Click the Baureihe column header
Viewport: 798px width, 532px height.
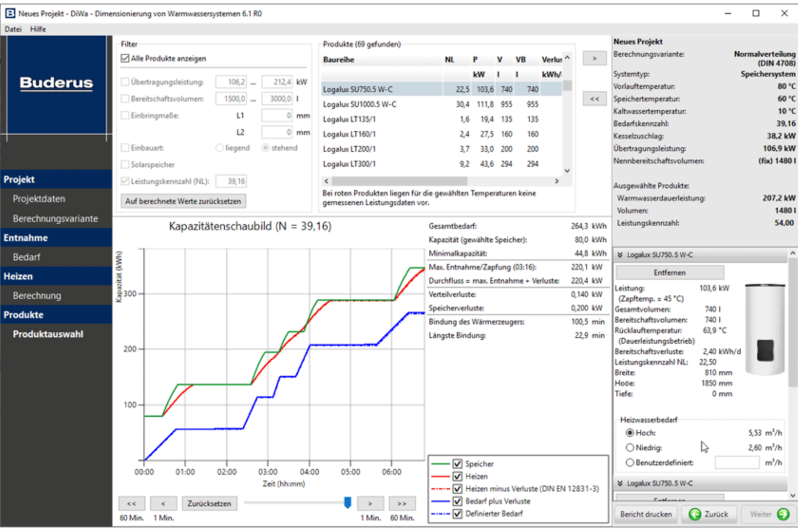coord(339,60)
